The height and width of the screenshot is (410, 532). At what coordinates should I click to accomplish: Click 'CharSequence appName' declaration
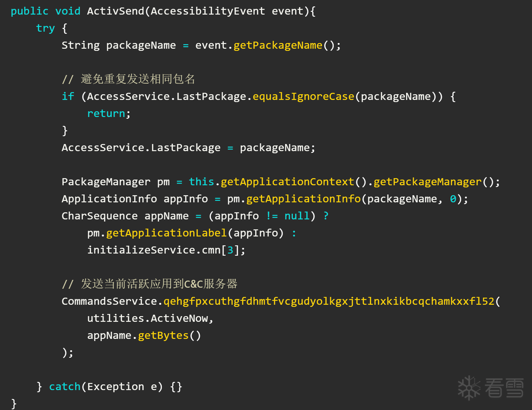pos(125,216)
